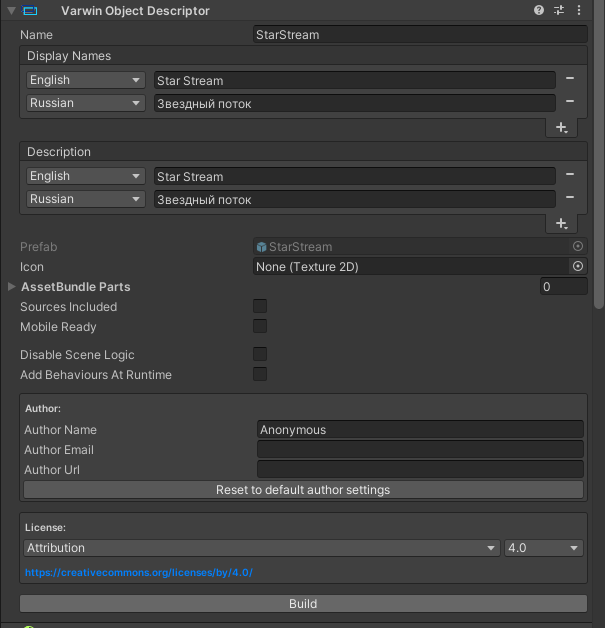The width and height of the screenshot is (605, 628).
Task: Add a new entry with Description plus button
Action: pos(561,224)
